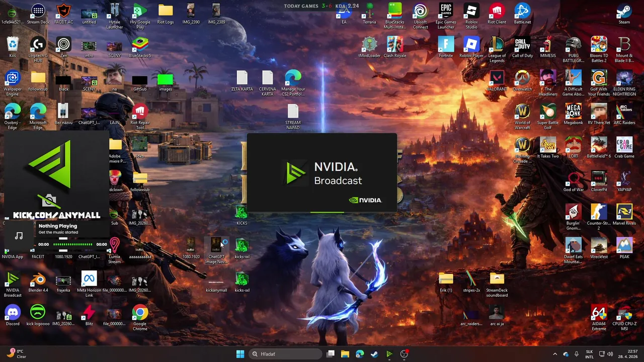
Task: Open Wallpaper Engine desktop icon
Action: [x=13, y=83]
